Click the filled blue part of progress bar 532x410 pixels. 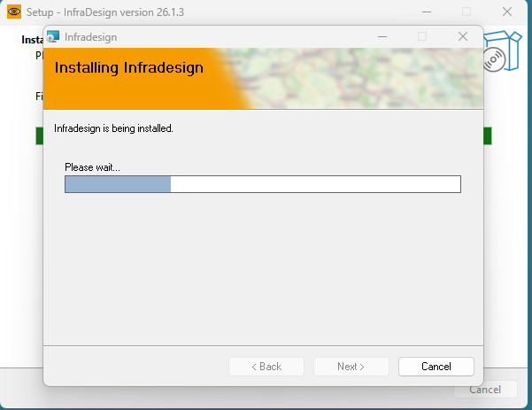click(x=118, y=184)
